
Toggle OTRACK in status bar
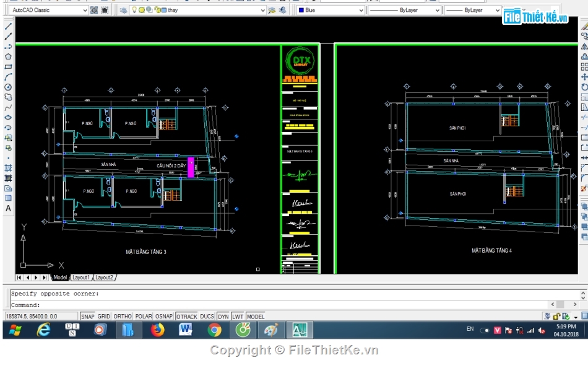click(187, 317)
